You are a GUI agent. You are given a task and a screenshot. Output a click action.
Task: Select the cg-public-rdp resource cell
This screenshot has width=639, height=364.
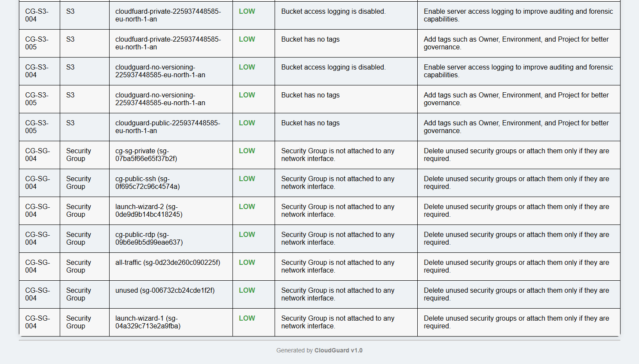tap(171, 239)
